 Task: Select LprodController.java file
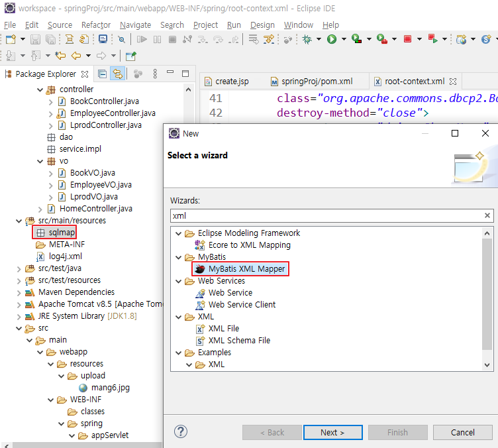tap(100, 125)
